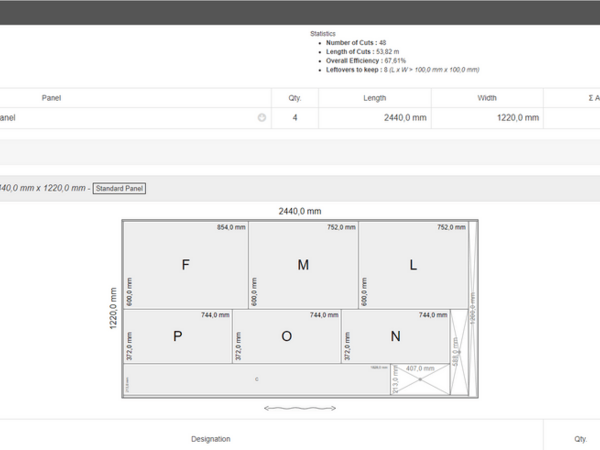Click the top Qty. column header
This screenshot has width=600, height=450.
coord(295,98)
